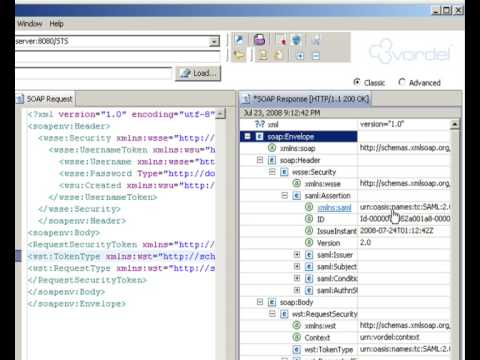
Task: Click the input field left of Load
Action: coord(93,74)
